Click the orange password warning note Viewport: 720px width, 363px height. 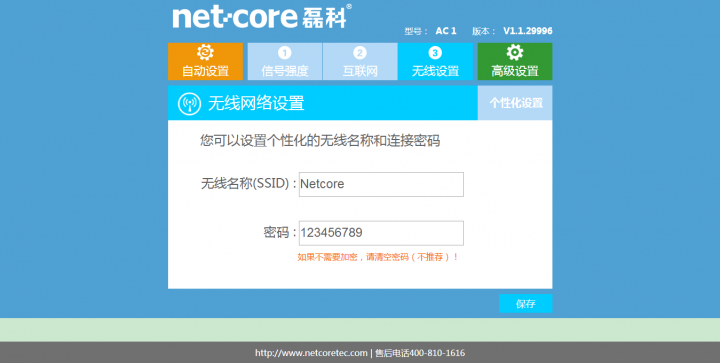(377, 257)
